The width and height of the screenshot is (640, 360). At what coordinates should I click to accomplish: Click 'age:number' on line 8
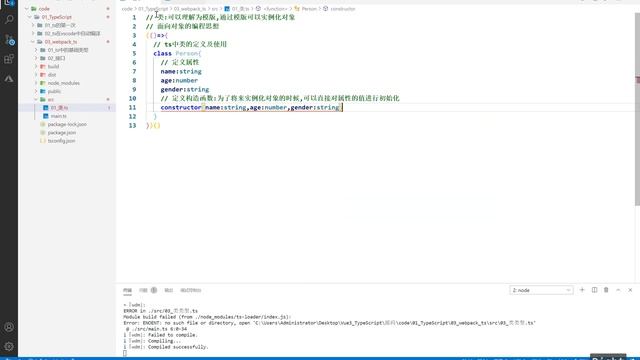point(179,80)
